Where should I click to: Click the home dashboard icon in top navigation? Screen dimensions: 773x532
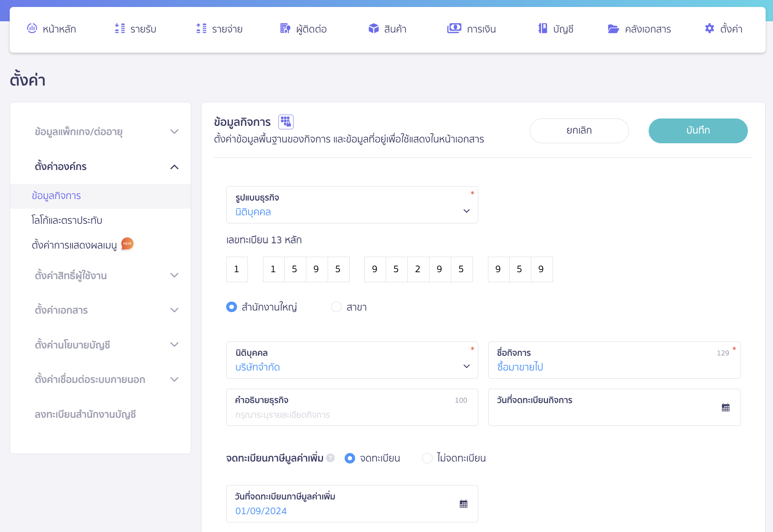[32, 28]
